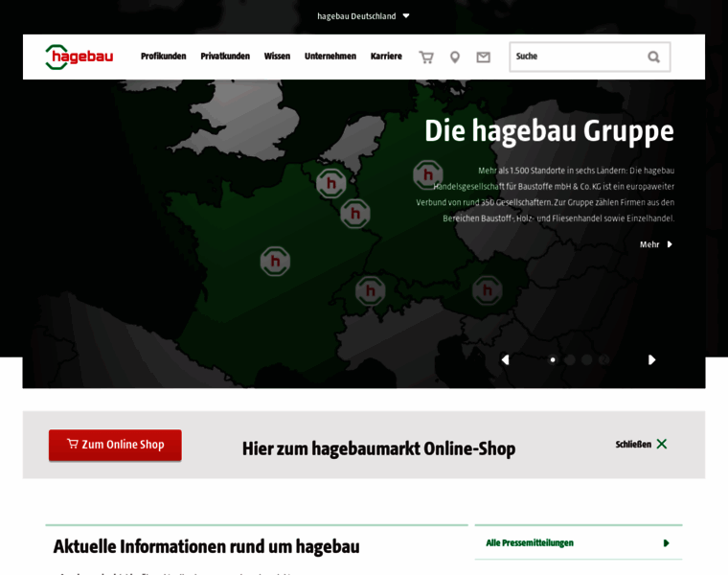Click the next slide arrow in carousel
Image resolution: width=728 pixels, height=575 pixels.
pyautogui.click(x=652, y=360)
